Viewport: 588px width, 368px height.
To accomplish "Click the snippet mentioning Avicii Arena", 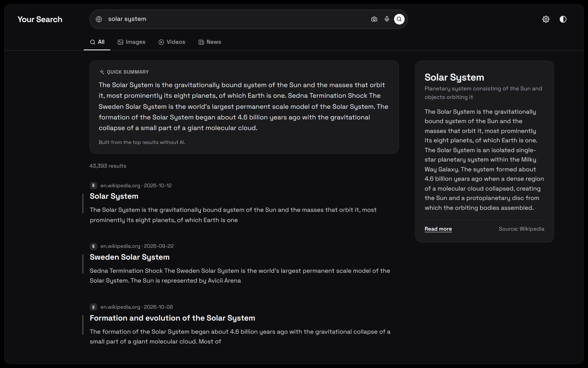I will point(240,276).
